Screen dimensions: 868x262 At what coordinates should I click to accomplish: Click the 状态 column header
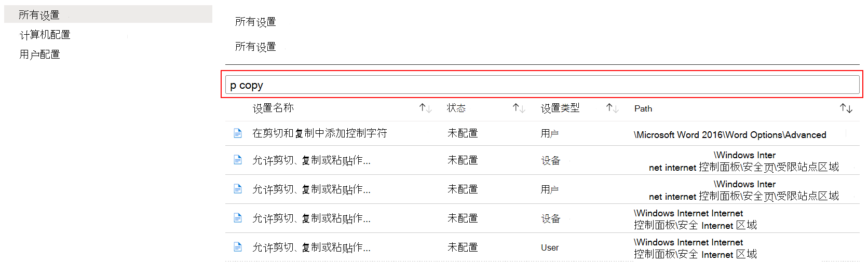coord(456,108)
